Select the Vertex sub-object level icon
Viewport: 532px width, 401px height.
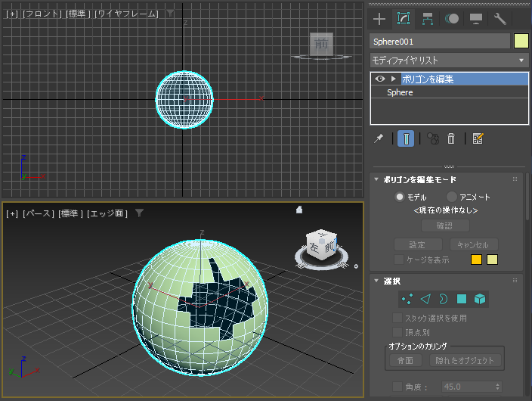[x=407, y=299]
